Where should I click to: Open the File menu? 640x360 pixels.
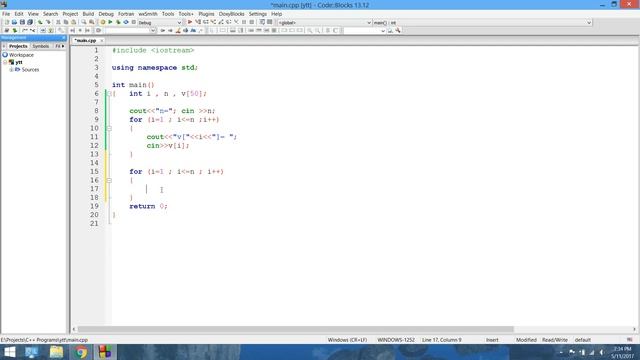pos(6,14)
